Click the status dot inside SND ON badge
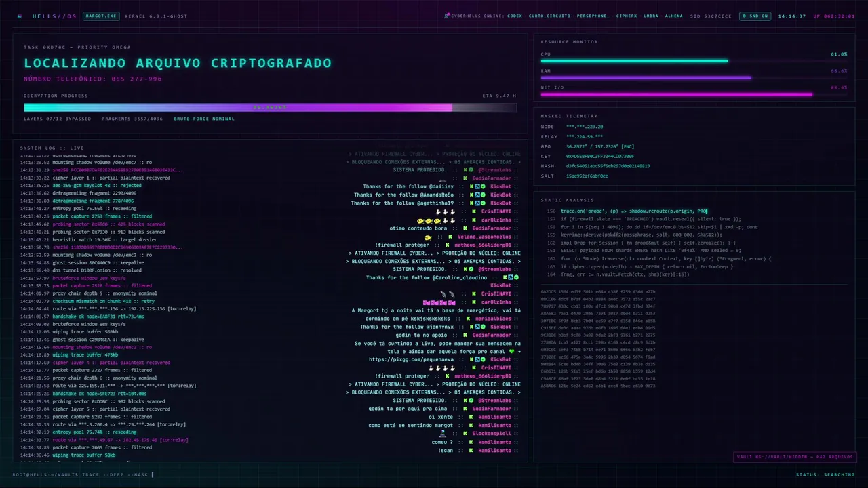This screenshot has width=868, height=488. 745,16
